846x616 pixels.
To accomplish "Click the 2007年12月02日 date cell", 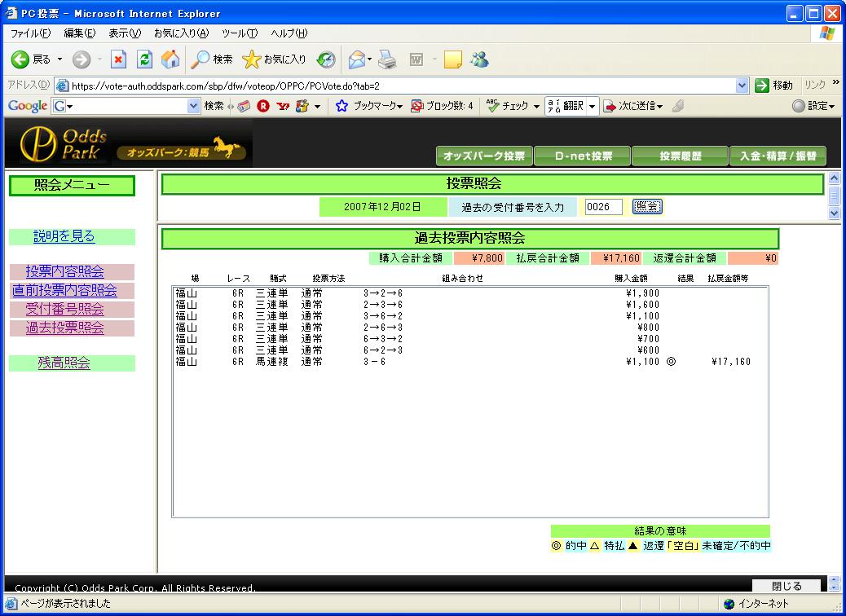I will (x=382, y=207).
